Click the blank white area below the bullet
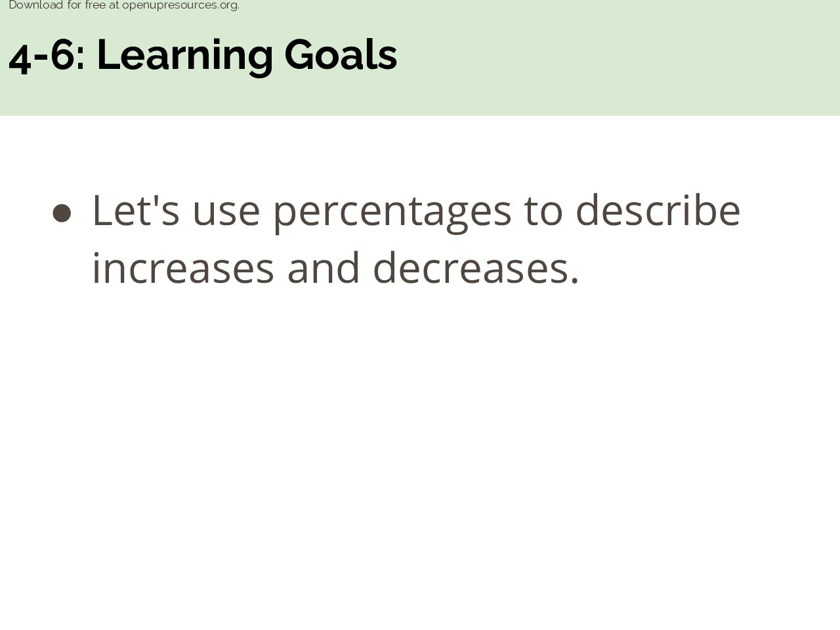 pyautogui.click(x=420, y=459)
